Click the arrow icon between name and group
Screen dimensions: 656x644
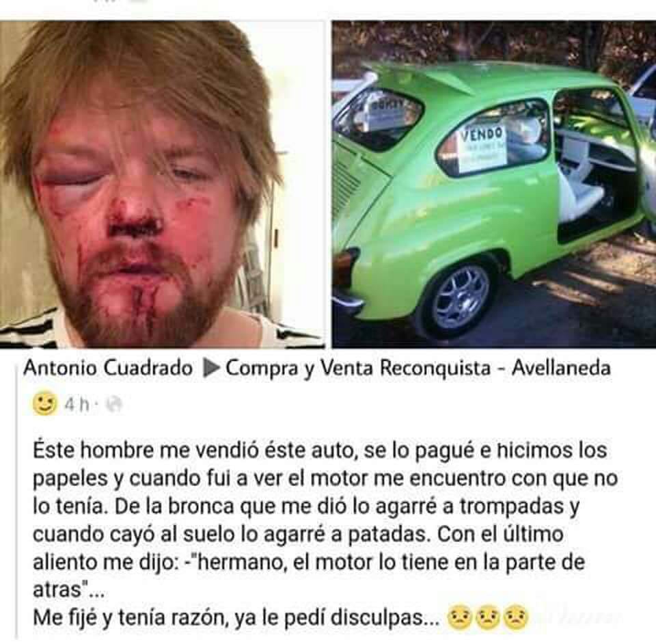pyautogui.click(x=211, y=368)
